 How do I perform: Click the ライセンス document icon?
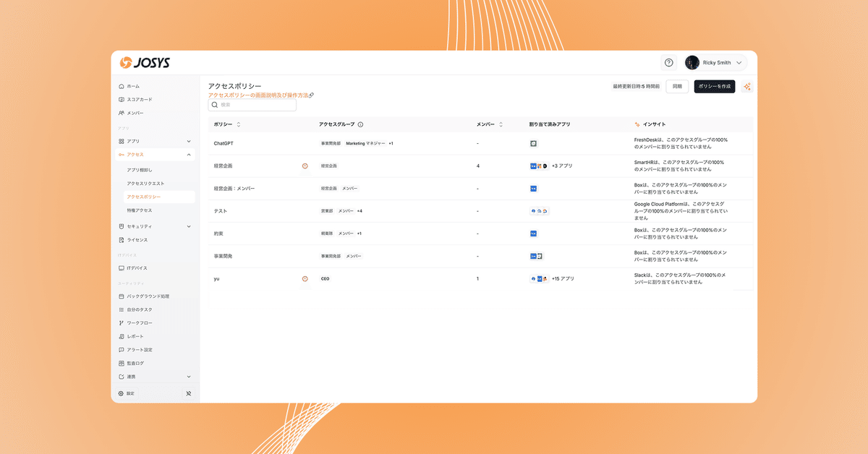(x=122, y=240)
